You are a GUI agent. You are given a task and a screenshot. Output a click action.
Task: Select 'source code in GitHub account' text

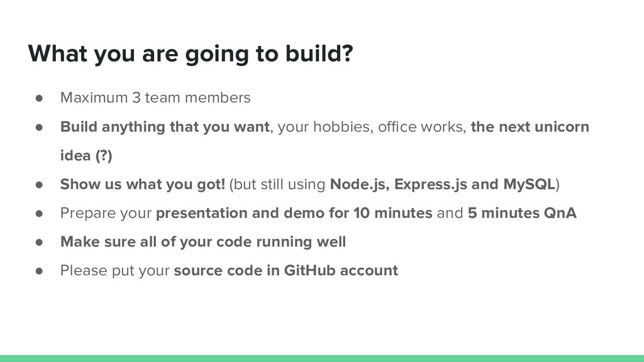(286, 270)
